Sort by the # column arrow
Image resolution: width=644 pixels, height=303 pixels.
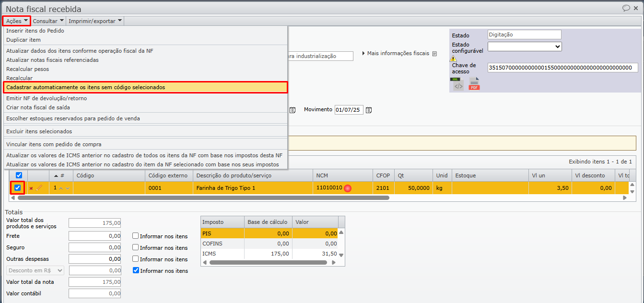pyautogui.click(x=56, y=176)
